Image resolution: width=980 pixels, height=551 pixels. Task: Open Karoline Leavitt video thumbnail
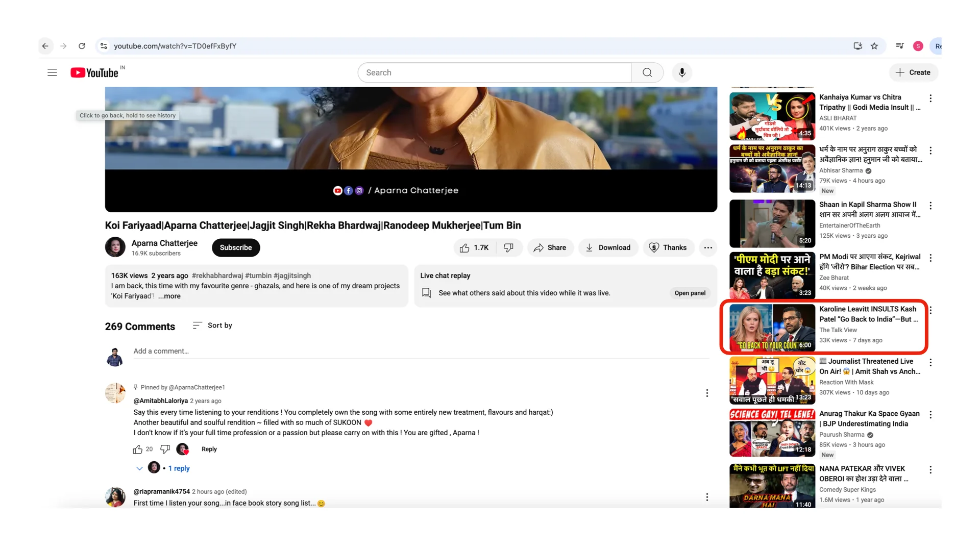tap(772, 328)
